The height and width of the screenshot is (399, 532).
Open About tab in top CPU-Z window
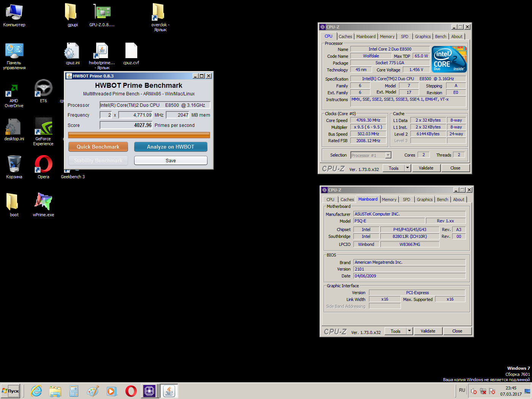click(x=457, y=36)
